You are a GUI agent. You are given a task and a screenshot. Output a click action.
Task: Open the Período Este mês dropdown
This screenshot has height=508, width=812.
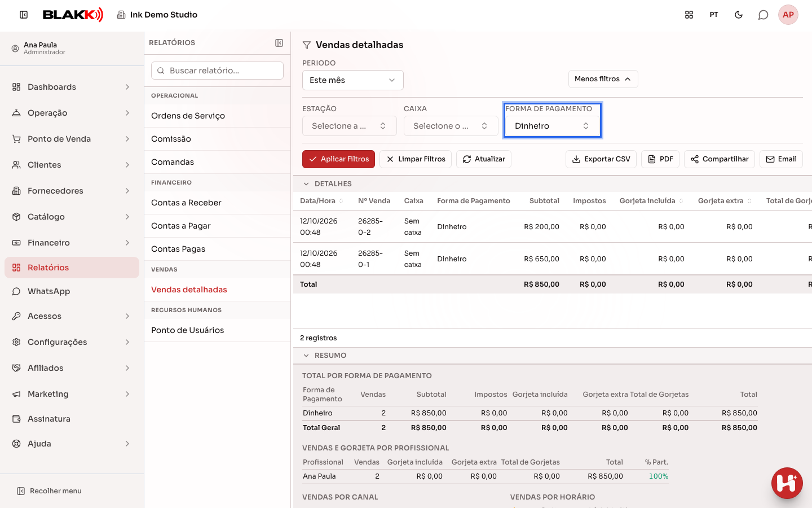pyautogui.click(x=353, y=80)
